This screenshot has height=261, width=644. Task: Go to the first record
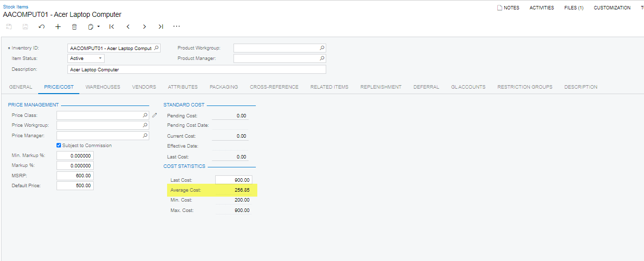coord(112,27)
